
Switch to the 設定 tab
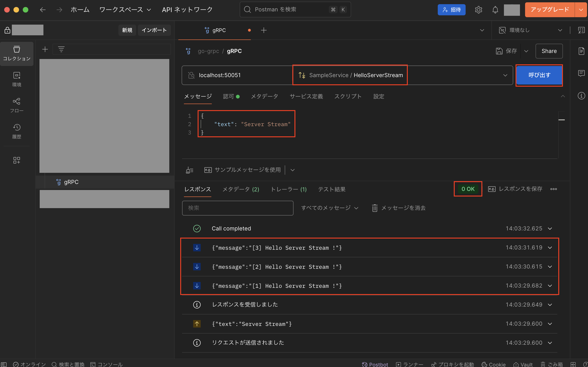379,96
